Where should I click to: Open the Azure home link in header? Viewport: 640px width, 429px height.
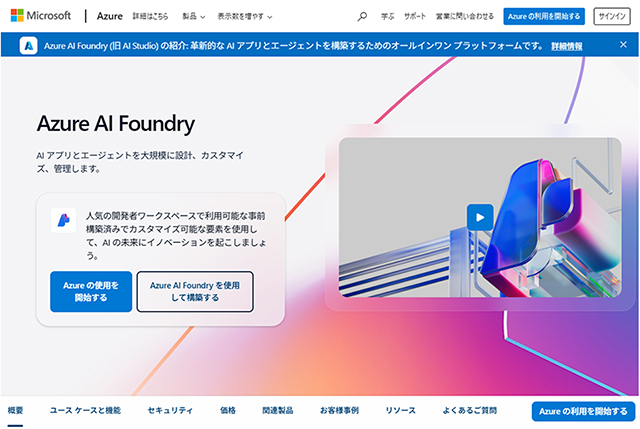click(x=109, y=16)
